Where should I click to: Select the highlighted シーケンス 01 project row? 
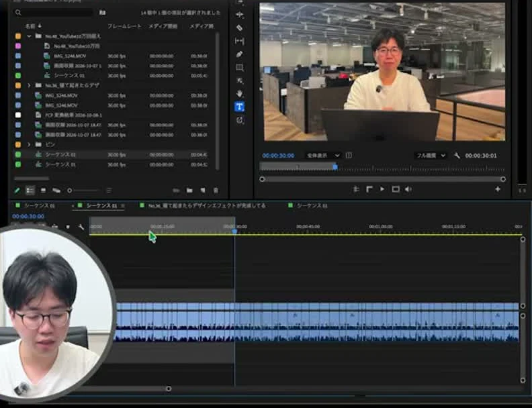(x=111, y=154)
